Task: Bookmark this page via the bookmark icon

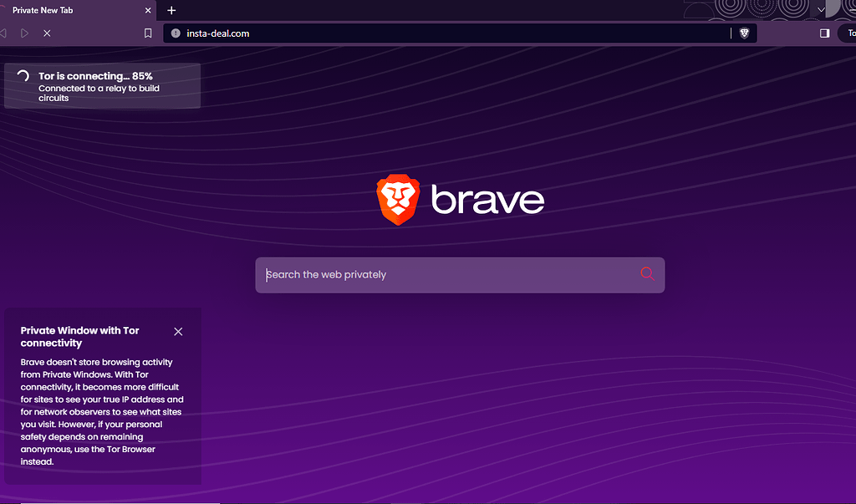Action: pyautogui.click(x=148, y=33)
